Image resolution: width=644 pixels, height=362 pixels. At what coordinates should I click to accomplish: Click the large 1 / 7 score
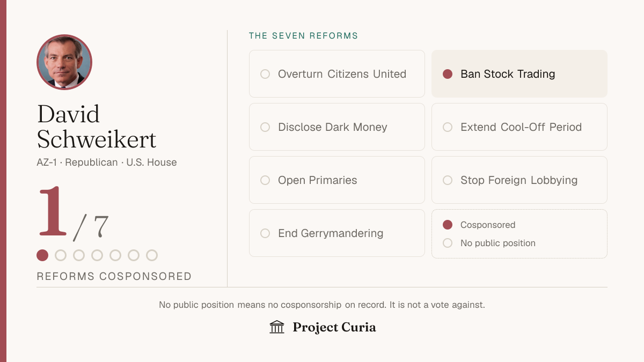coord(73,212)
